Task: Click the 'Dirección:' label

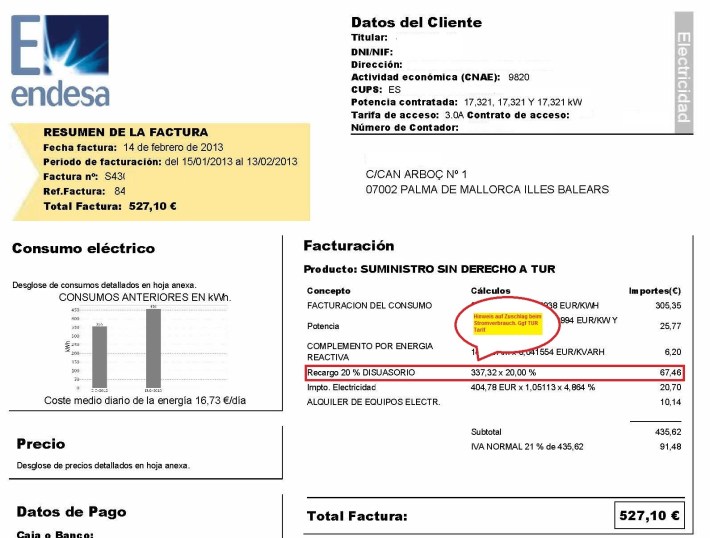Action: [377, 65]
